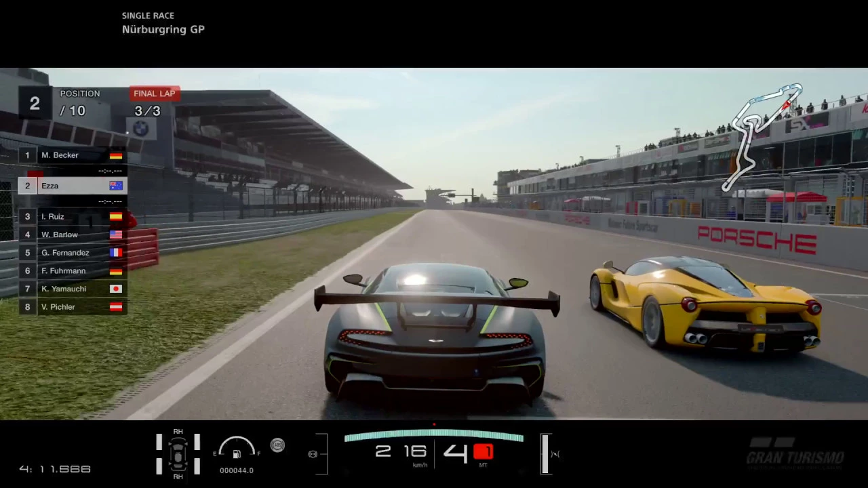Click the lap counter 3/3
Image resolution: width=868 pixels, height=488 pixels.
147,110
